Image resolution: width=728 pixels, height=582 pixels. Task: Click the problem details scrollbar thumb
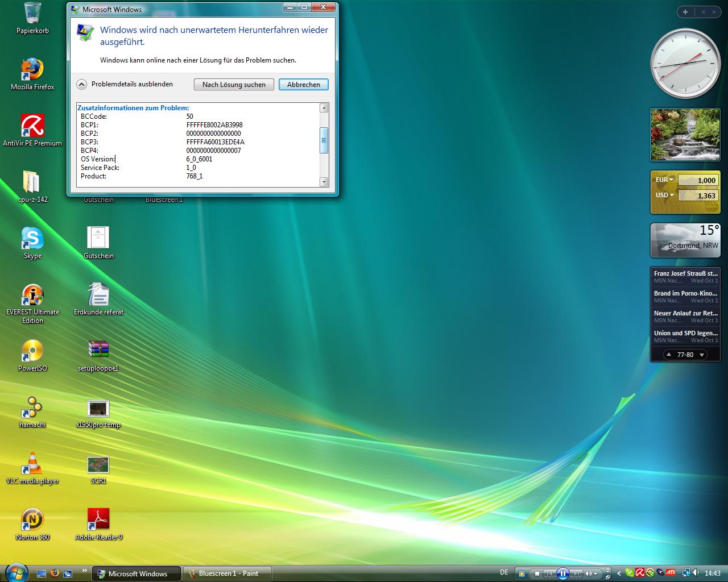(324, 140)
